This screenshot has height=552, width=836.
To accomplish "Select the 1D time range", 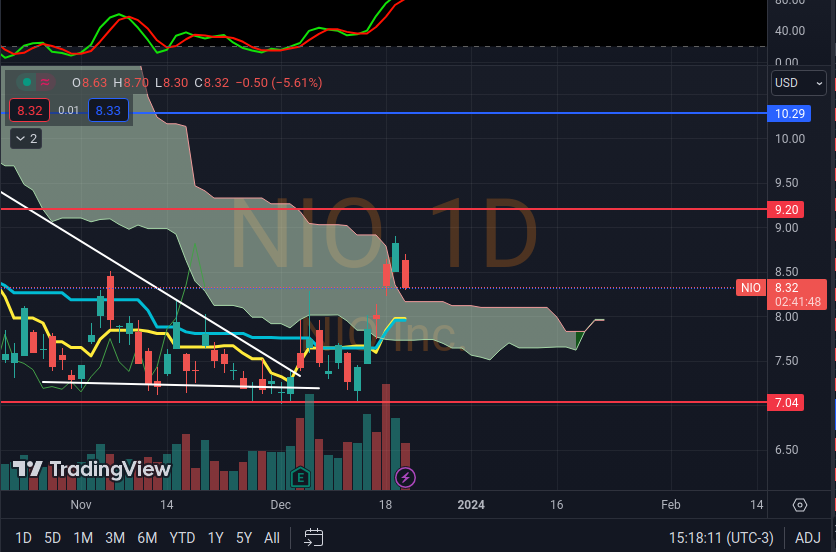I will point(23,538).
